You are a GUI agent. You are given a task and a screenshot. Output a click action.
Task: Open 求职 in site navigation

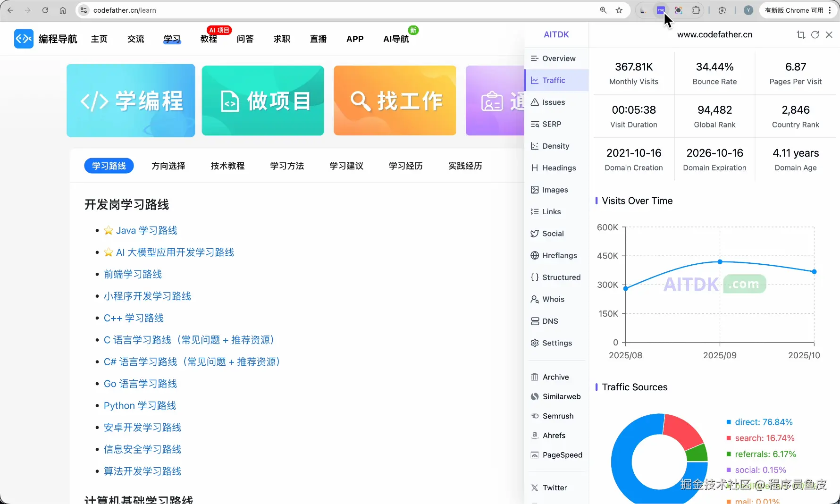282,39
